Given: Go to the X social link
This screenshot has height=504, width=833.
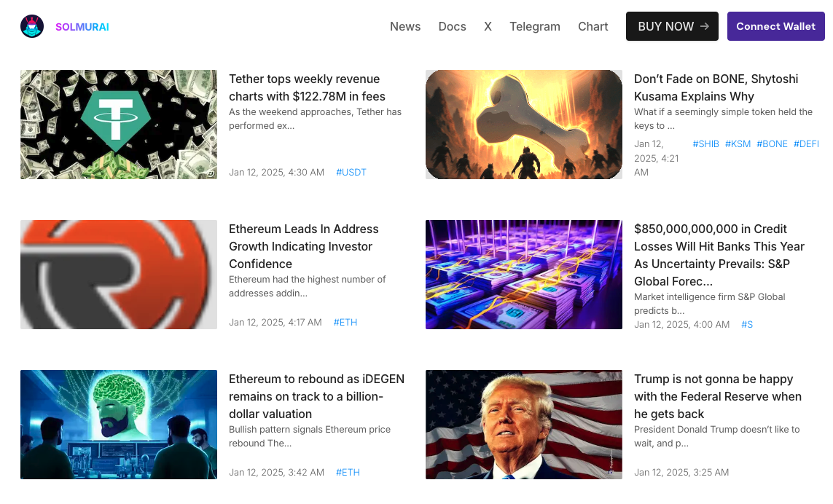Looking at the screenshot, I should pyautogui.click(x=488, y=26).
